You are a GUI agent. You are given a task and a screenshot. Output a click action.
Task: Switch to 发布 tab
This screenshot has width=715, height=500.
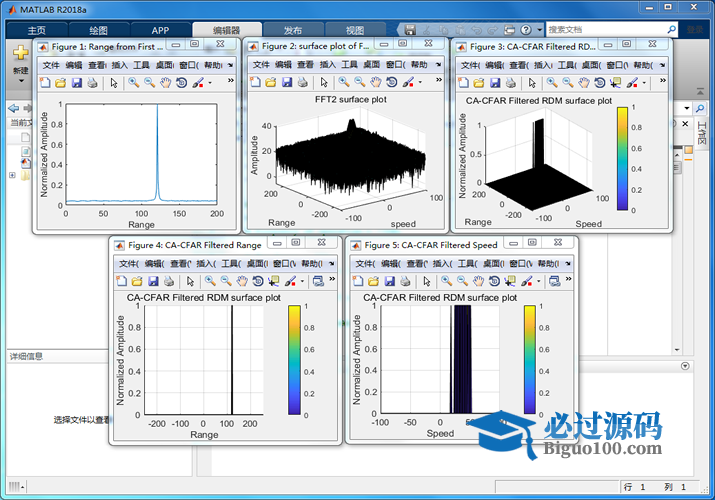coord(293,30)
